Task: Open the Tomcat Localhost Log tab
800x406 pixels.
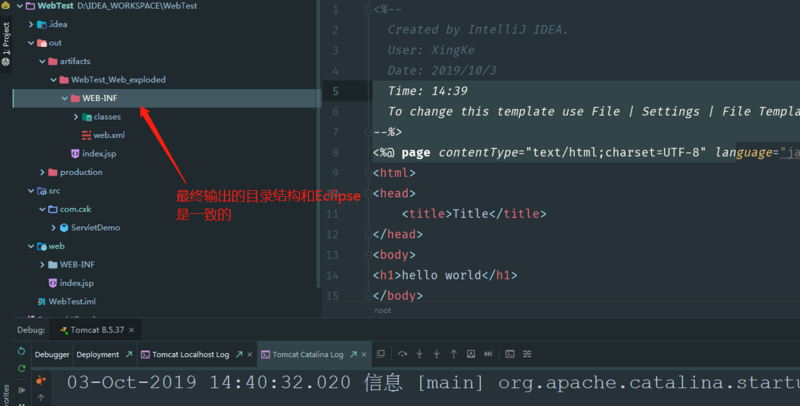Action: 190,354
